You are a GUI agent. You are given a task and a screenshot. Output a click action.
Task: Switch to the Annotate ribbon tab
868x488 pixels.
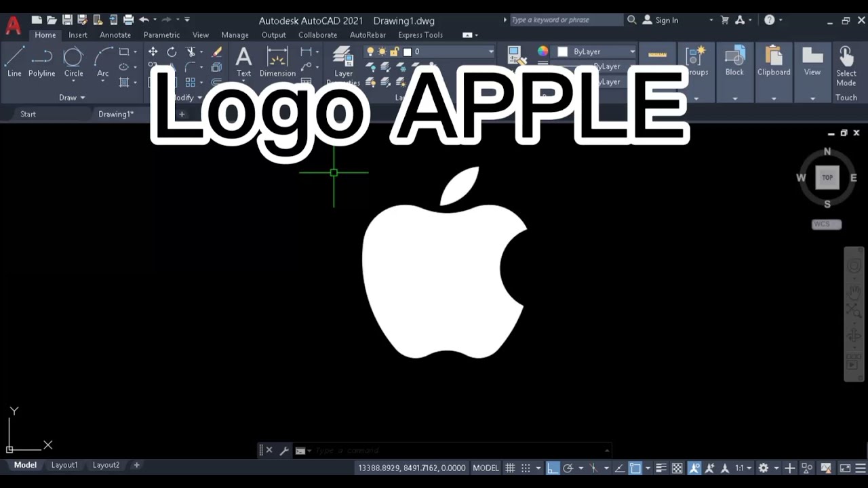tap(115, 35)
